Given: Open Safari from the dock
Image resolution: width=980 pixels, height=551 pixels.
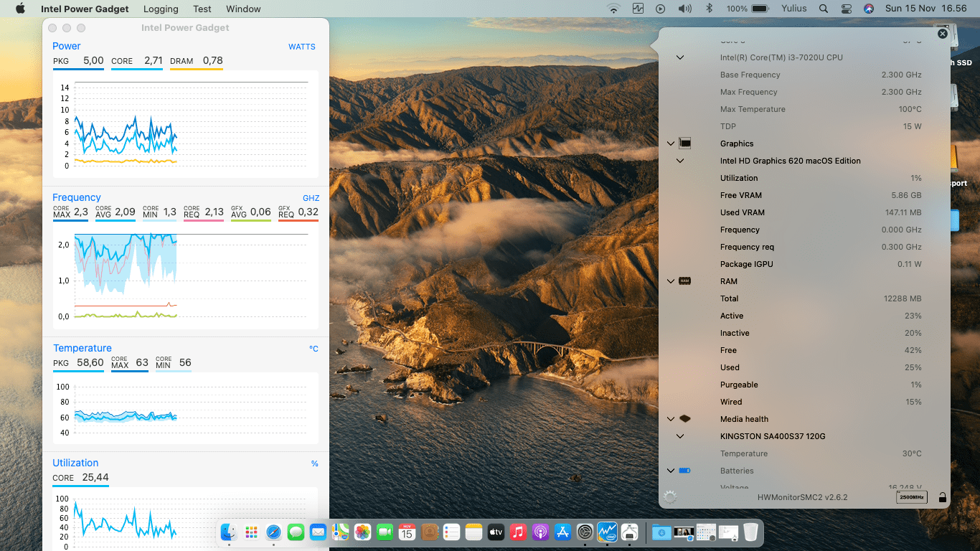Looking at the screenshot, I should tap(273, 532).
